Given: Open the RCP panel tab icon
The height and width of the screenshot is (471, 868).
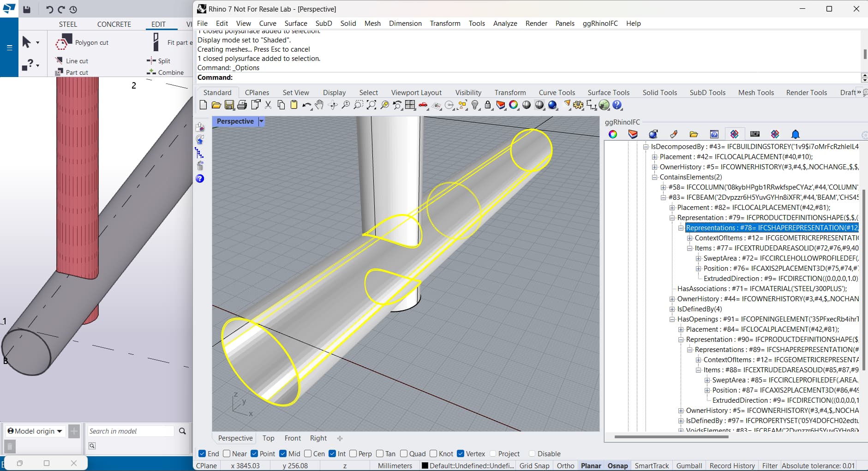Looking at the screenshot, I should 755,134.
